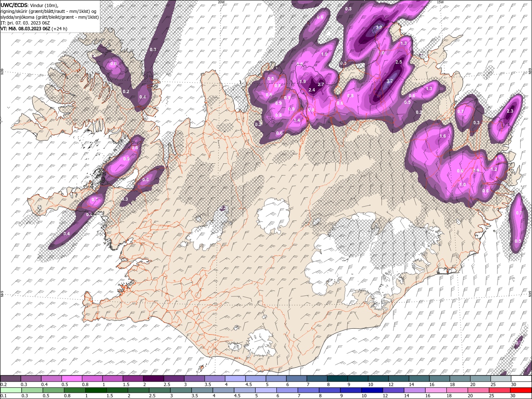Click the purple 12 swatch in bottom legend

(393, 390)
